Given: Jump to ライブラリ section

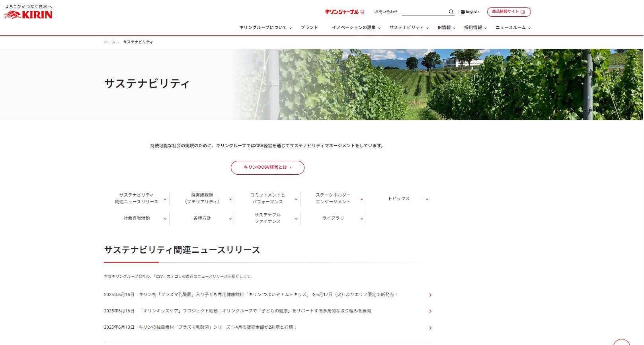Looking at the screenshot, I should click(333, 218).
